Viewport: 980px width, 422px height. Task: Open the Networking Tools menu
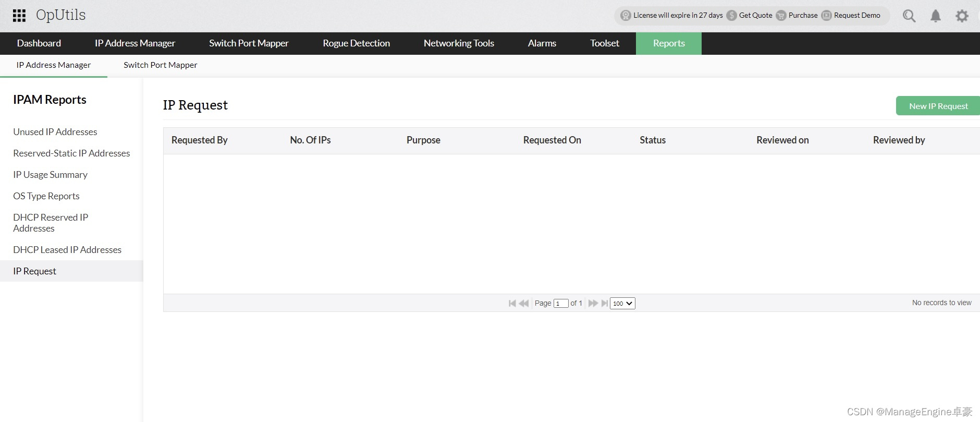(x=459, y=43)
